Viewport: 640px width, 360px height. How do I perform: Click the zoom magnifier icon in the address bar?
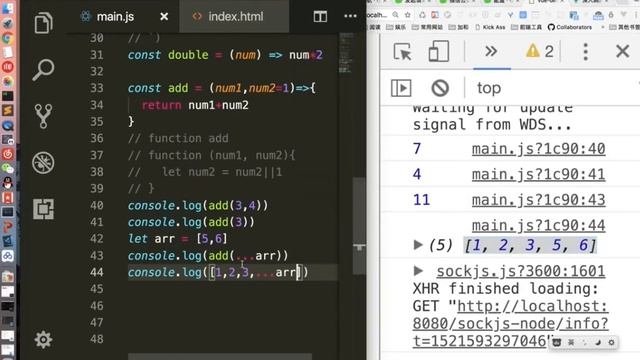395,15
